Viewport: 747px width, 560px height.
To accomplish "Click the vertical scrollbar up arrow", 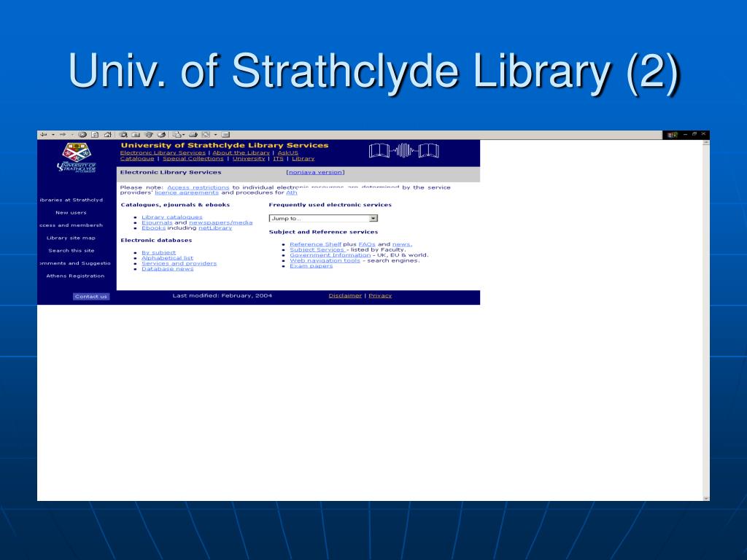I will pyautogui.click(x=706, y=142).
